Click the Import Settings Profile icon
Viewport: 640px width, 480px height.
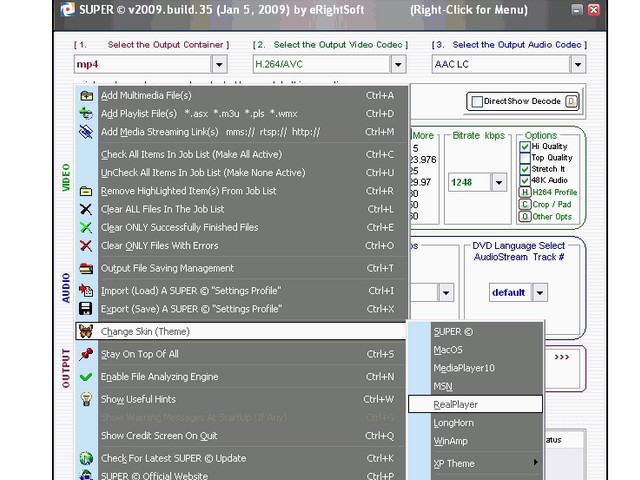[x=86, y=291]
